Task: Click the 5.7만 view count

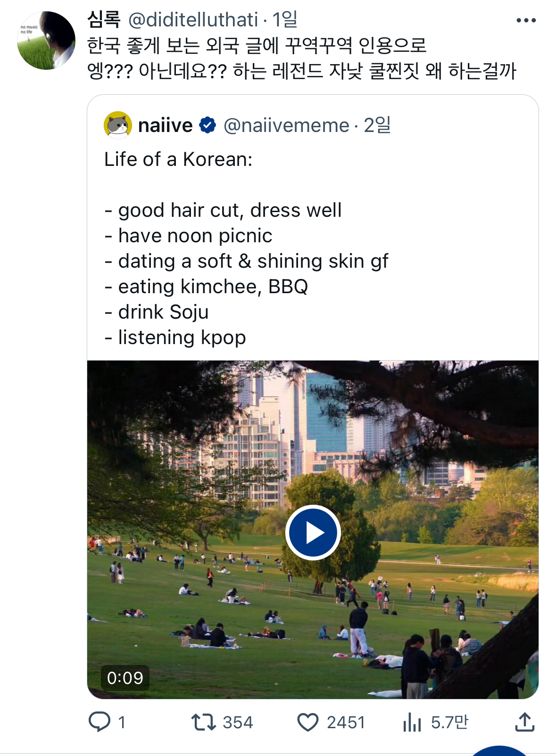Action: [449, 722]
